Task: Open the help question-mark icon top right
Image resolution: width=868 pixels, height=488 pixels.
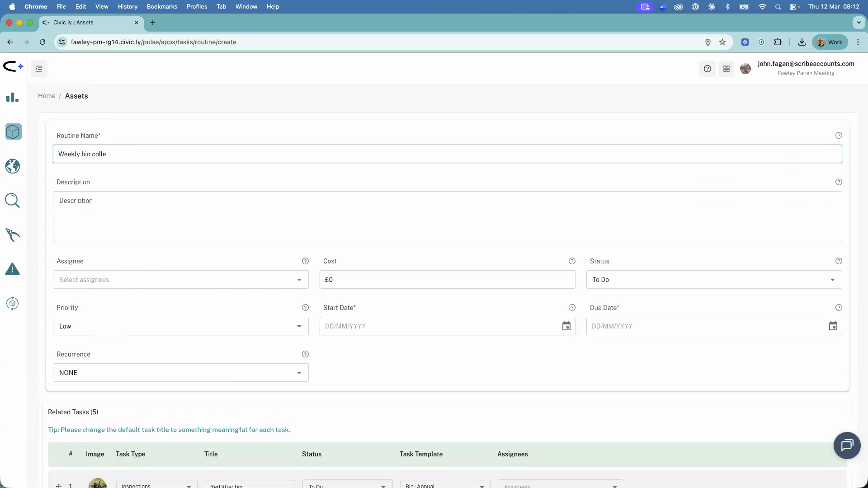Action: (708, 69)
